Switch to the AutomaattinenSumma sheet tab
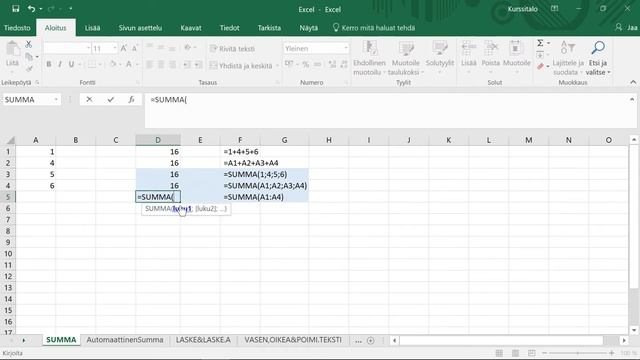Image resolution: width=640 pixels, height=360 pixels. click(125, 340)
